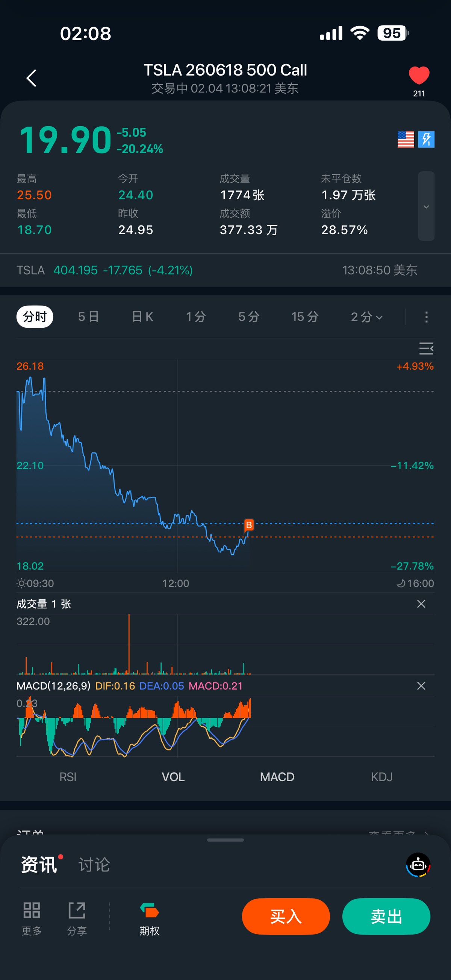Open the AI robot assistant icon
This screenshot has height=980, width=451.
[418, 865]
